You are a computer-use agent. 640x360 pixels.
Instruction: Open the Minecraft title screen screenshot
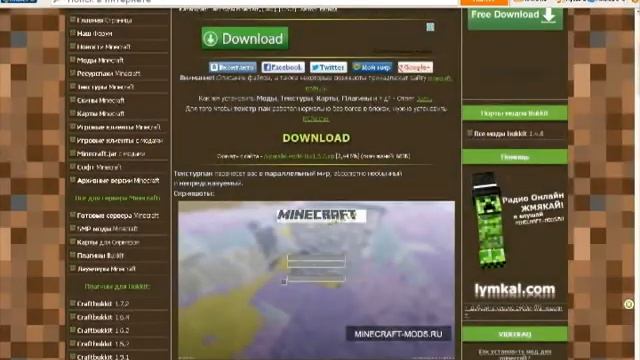click(316, 280)
